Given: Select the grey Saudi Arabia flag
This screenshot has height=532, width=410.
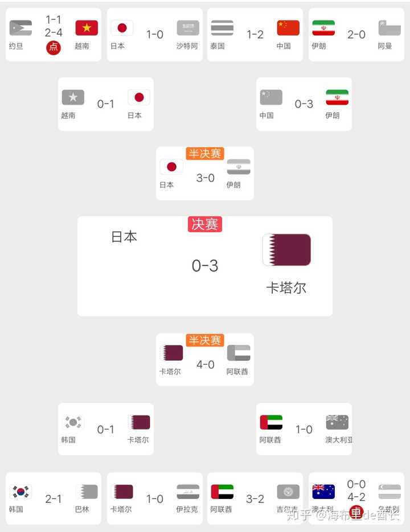Looking at the screenshot, I should tap(188, 28).
